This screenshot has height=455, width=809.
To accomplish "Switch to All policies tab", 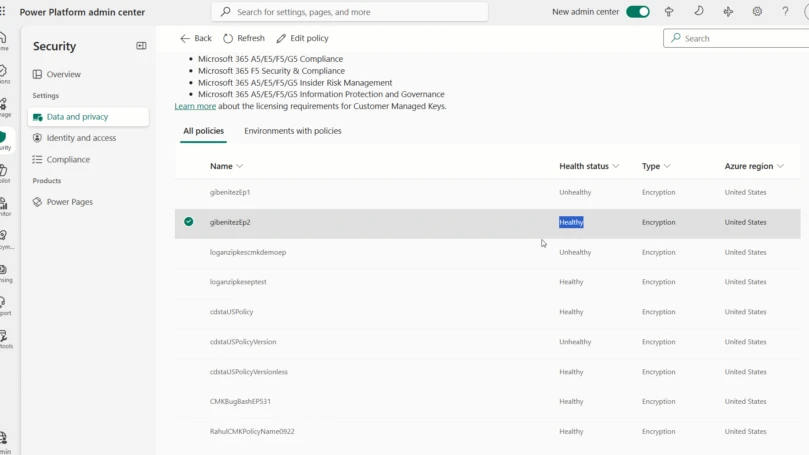I will (203, 131).
